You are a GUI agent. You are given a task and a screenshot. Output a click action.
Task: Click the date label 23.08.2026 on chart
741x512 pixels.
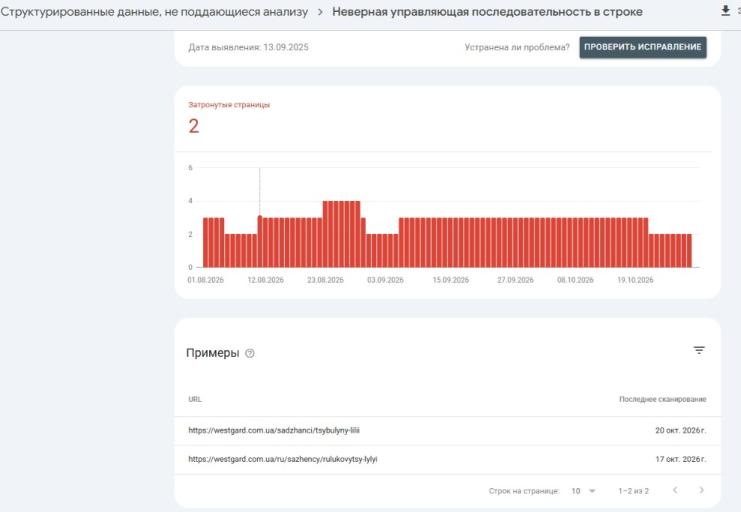pos(325,280)
